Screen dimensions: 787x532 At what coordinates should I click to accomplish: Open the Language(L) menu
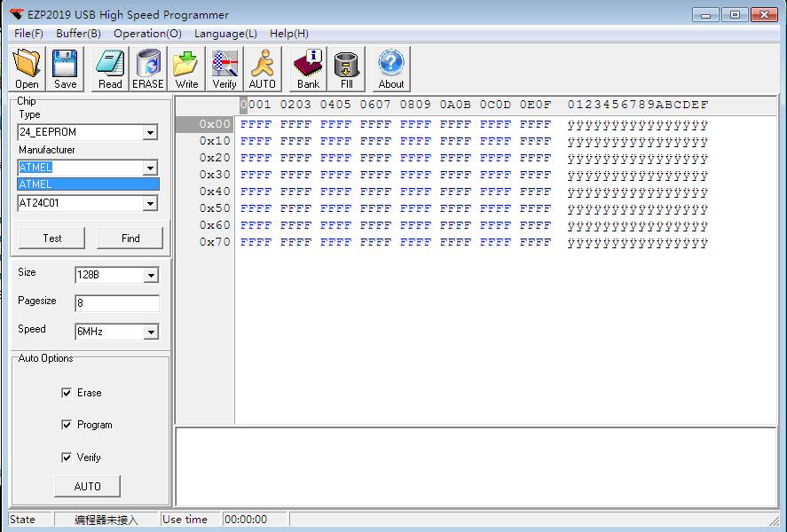225,33
